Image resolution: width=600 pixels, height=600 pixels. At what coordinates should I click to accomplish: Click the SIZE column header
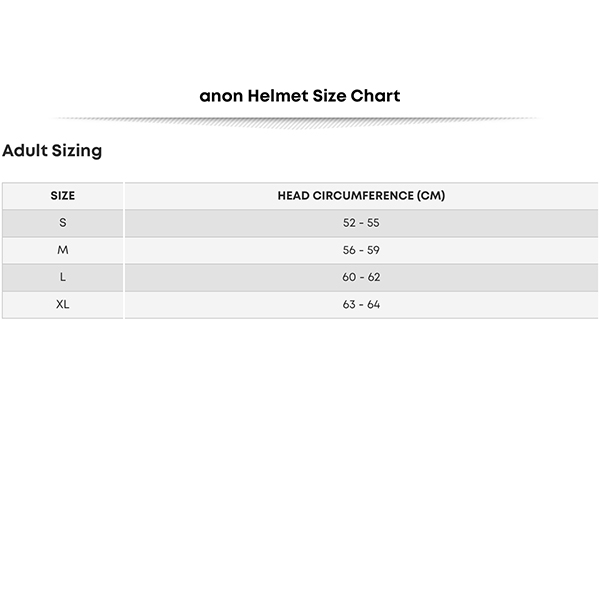pos(63,196)
